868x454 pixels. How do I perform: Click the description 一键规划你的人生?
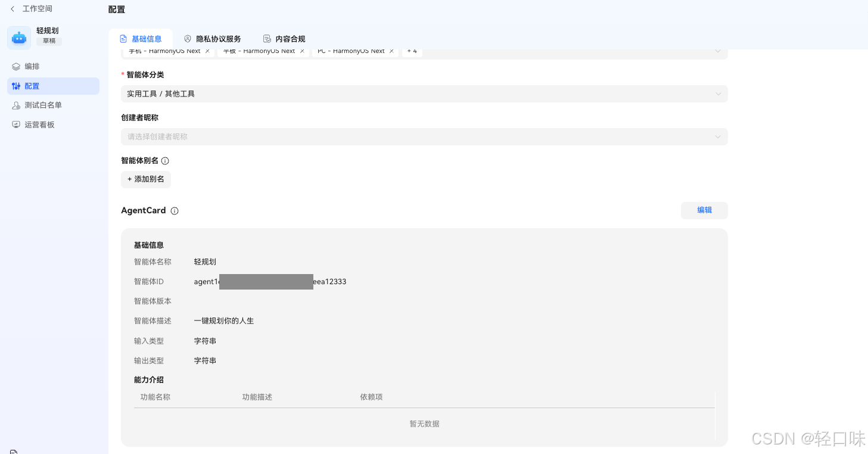coord(224,321)
